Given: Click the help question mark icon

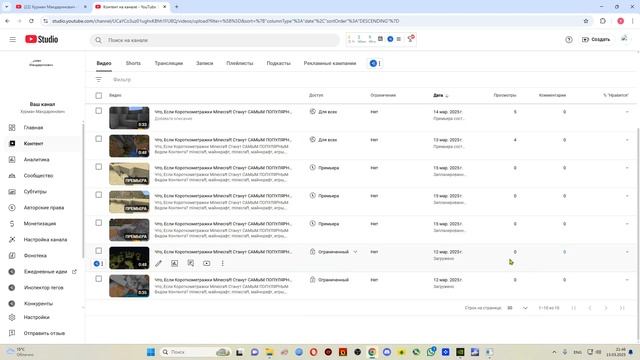Looking at the screenshot, I should pos(569,40).
